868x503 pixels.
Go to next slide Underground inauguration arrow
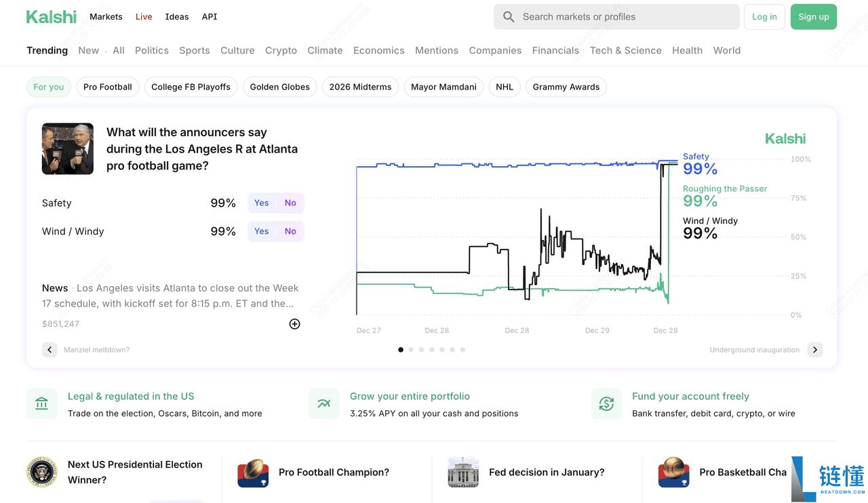pos(815,350)
